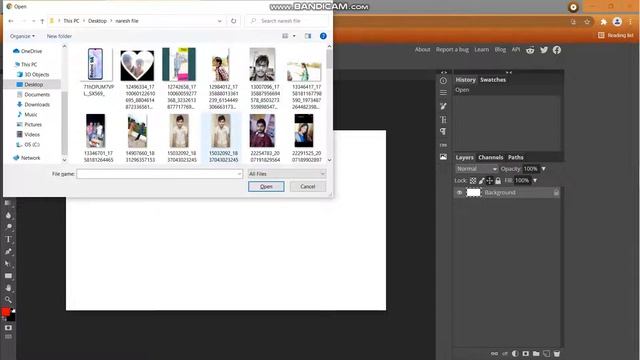The image size is (640, 360).
Task: Hide the Background layer eye
Action: point(459,193)
